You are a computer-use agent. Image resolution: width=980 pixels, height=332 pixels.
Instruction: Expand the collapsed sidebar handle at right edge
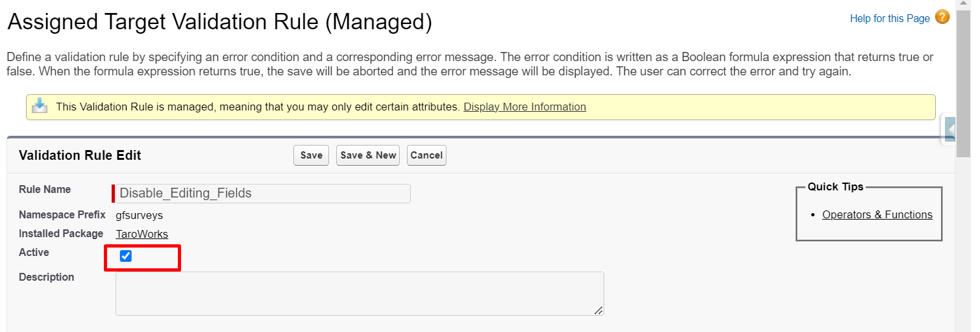[949, 129]
